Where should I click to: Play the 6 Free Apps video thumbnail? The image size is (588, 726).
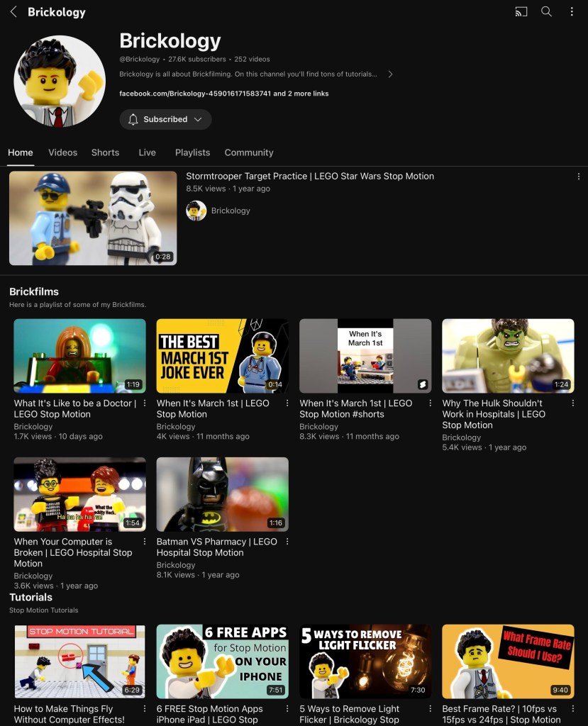pyautogui.click(x=222, y=661)
